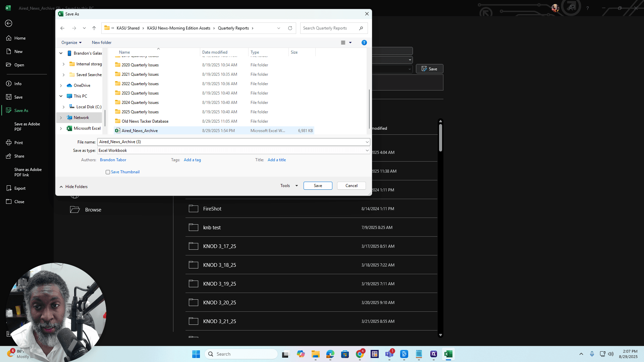The height and width of the screenshot is (362, 644).
Task: Select the Aired_News_Archive file row
Action: [214, 131]
